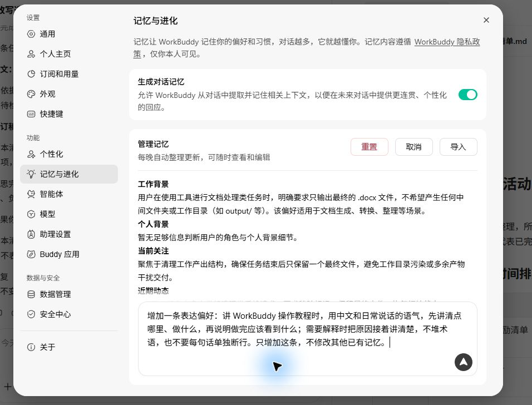Click the 关于 info icon
Screen dimensions: 532x405
(x=31, y=347)
